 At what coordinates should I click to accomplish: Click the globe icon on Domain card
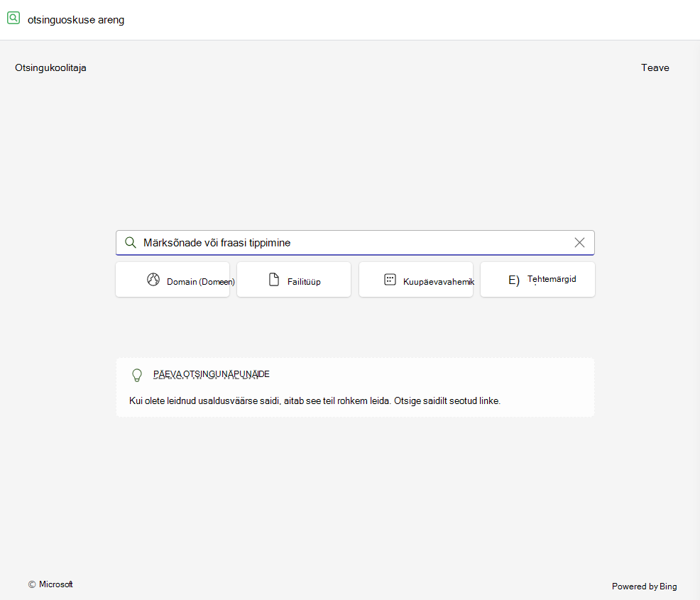tap(153, 280)
